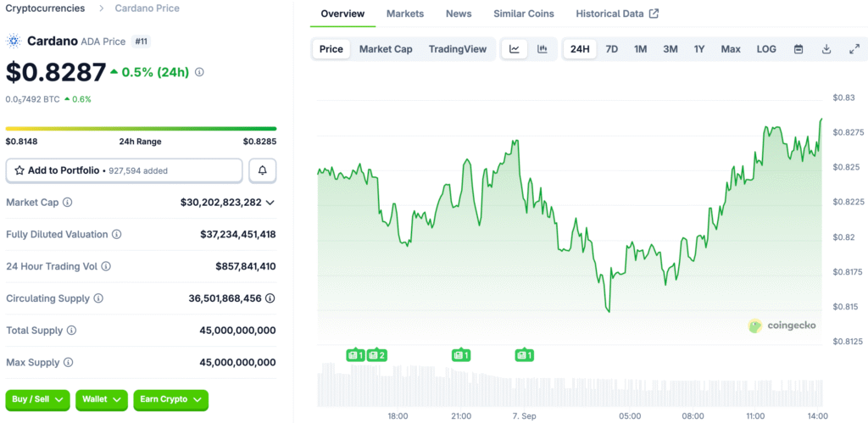868x423 pixels.
Task: Click the Max Supply info icon
Action: 68,363
